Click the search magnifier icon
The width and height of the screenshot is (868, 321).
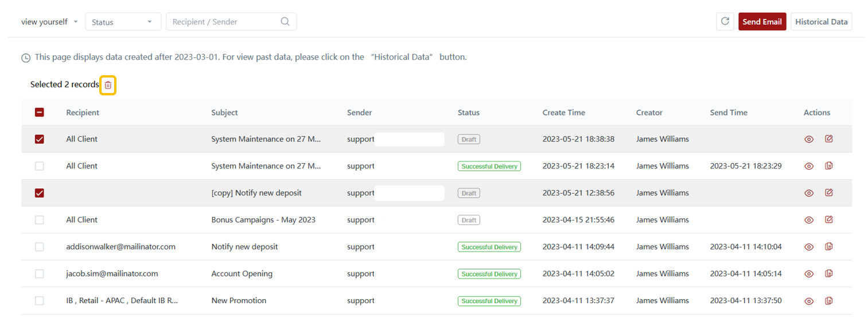285,22
